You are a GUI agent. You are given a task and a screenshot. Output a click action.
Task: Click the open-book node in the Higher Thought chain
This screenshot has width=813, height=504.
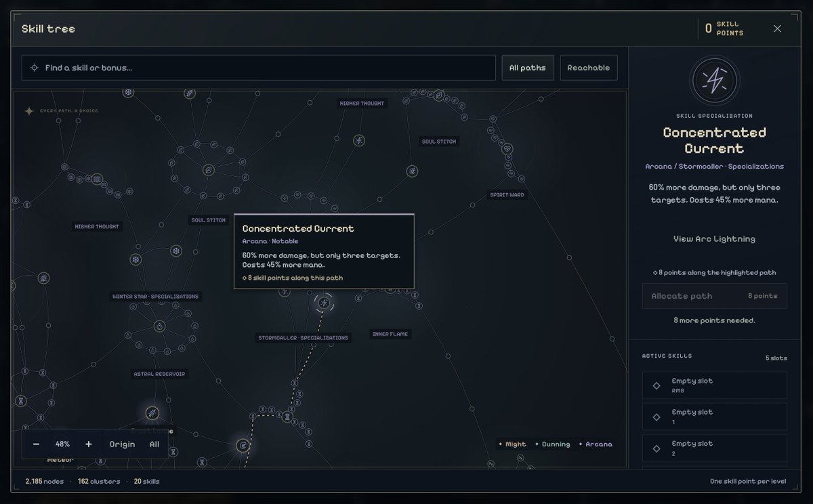click(98, 180)
